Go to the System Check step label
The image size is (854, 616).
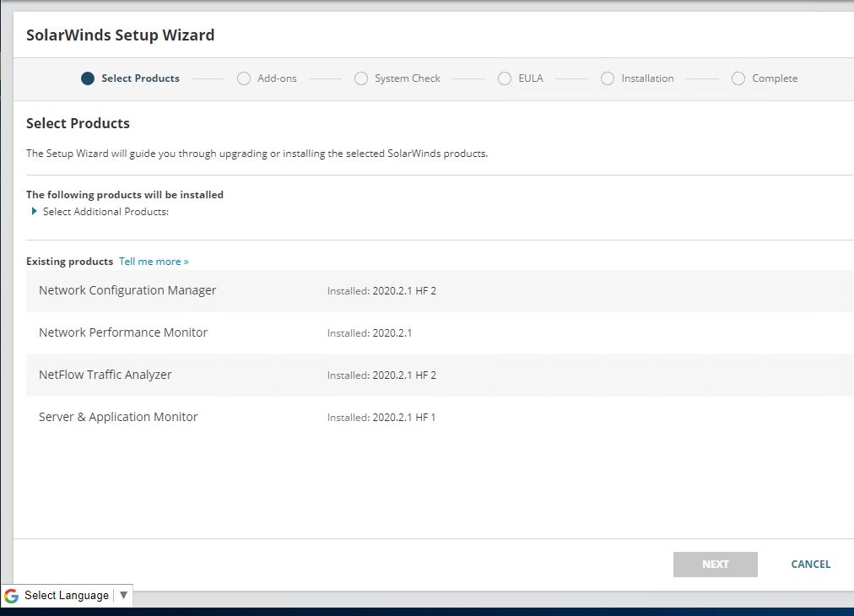pyautogui.click(x=408, y=78)
